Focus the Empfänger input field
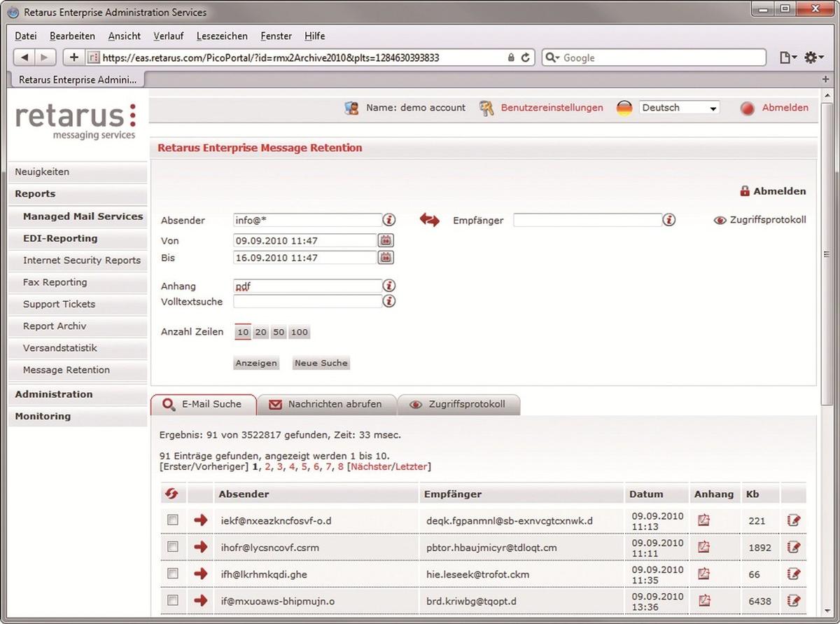Screen dimensions: 840x624 click(587, 220)
